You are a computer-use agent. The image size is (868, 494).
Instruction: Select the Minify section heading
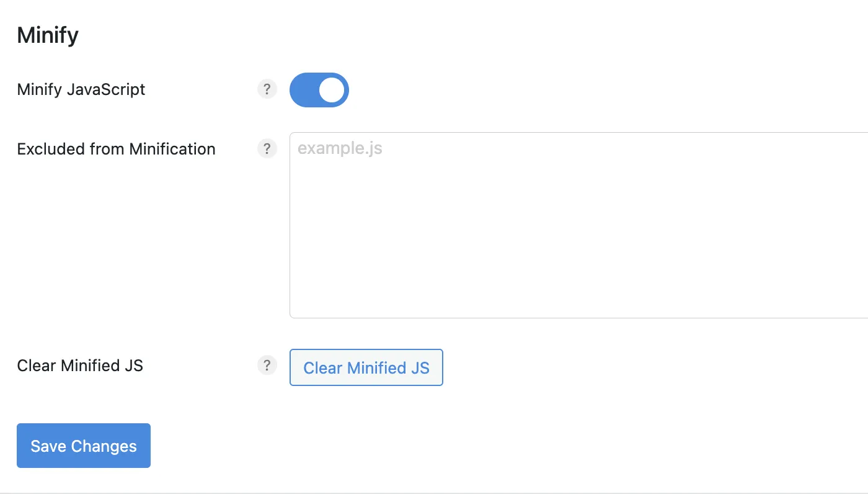click(x=48, y=35)
